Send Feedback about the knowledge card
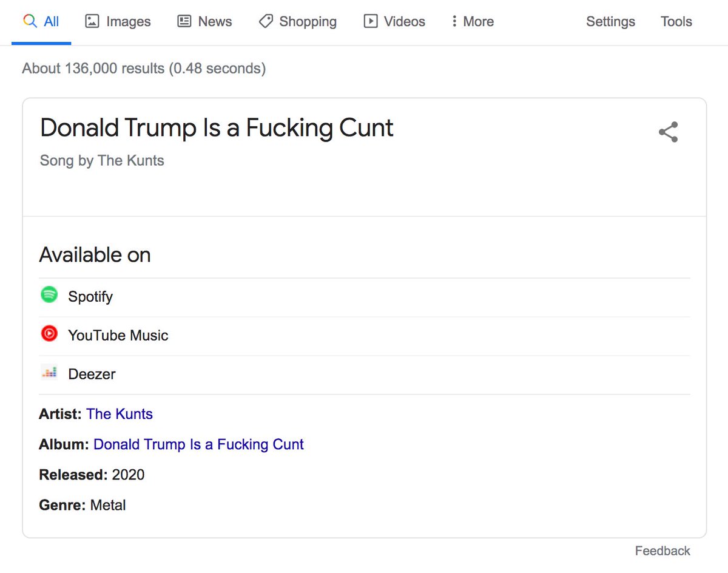The height and width of the screenshot is (573, 728). coord(662,551)
